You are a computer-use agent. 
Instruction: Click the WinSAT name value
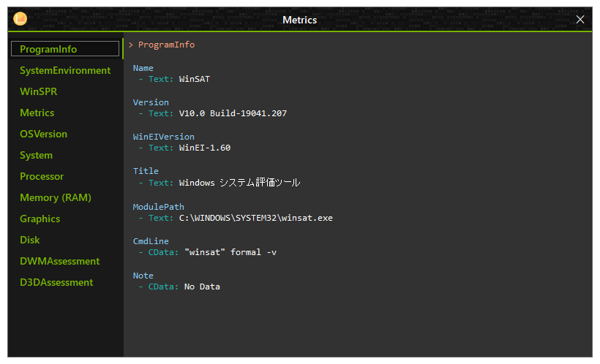(195, 79)
